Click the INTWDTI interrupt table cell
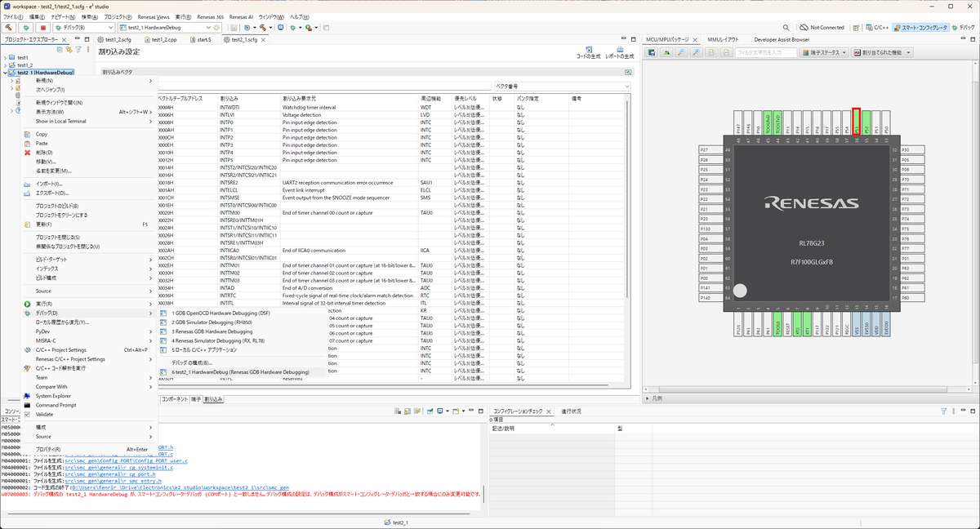 pyautogui.click(x=248, y=108)
